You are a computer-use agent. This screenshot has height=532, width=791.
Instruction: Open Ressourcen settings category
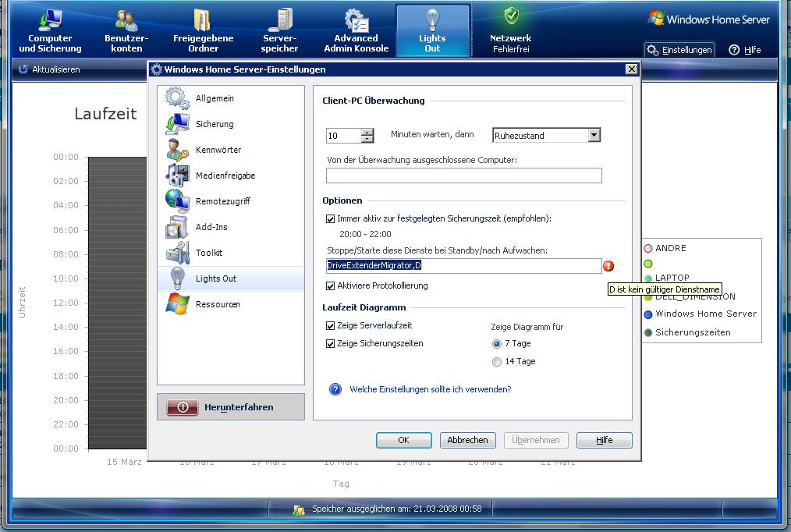click(231, 304)
